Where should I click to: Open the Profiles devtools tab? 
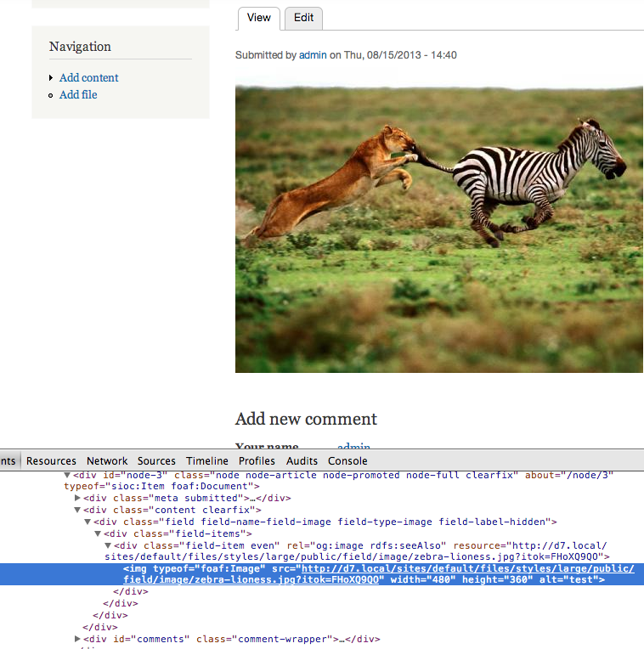pyautogui.click(x=257, y=460)
